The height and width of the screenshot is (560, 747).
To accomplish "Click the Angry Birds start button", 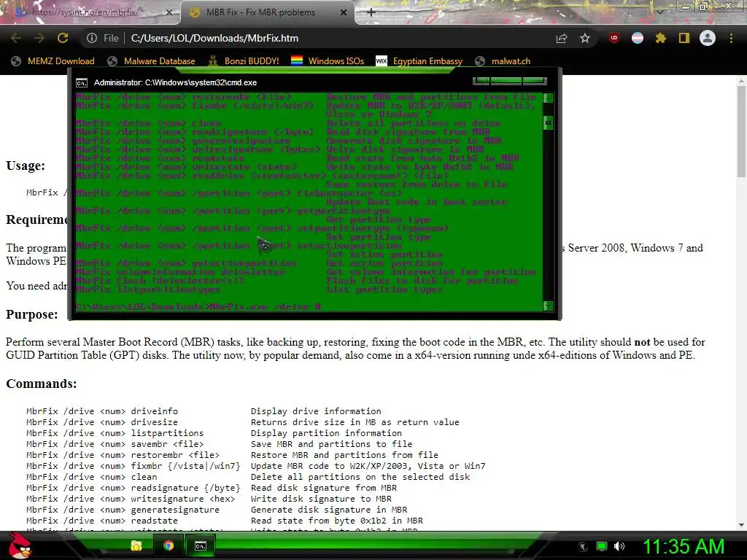I will (x=20, y=546).
